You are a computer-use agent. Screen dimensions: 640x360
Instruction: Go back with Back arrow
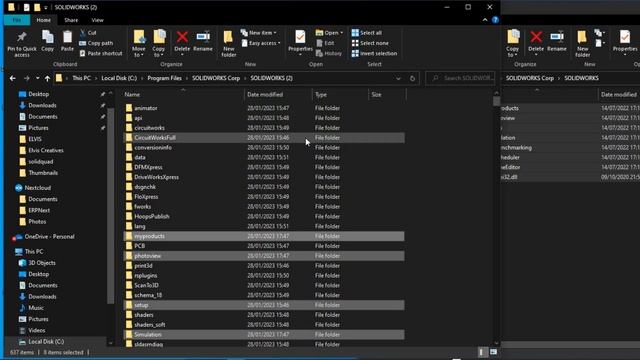13,78
